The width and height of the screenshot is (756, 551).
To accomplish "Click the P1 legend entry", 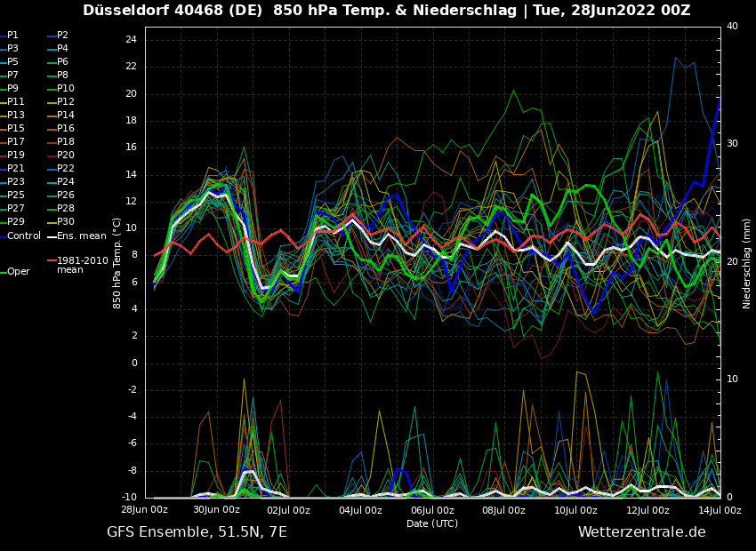I will tap(12, 36).
